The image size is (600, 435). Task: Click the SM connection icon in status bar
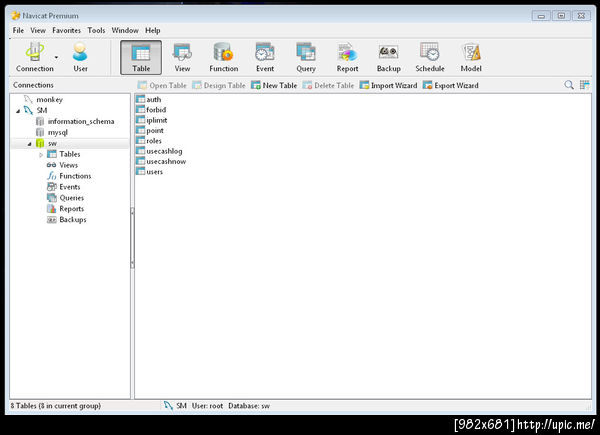[168, 406]
